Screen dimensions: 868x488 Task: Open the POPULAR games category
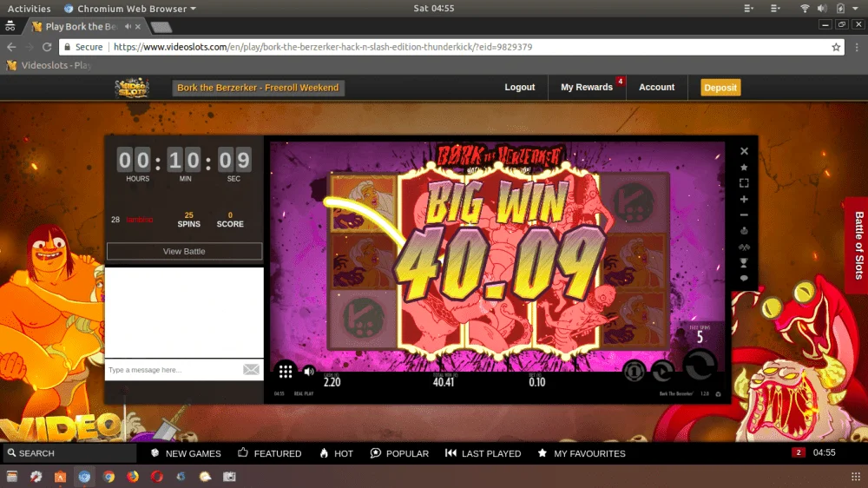tap(399, 453)
